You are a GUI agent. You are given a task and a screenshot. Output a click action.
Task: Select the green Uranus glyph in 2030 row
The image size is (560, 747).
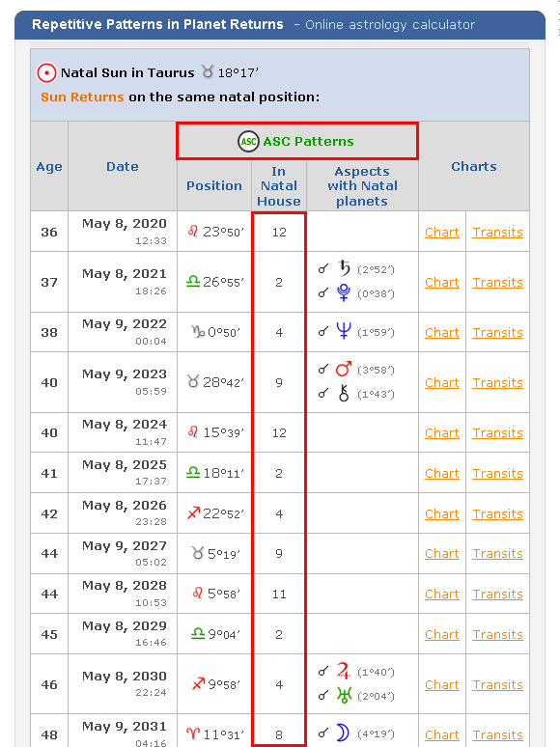(344, 696)
